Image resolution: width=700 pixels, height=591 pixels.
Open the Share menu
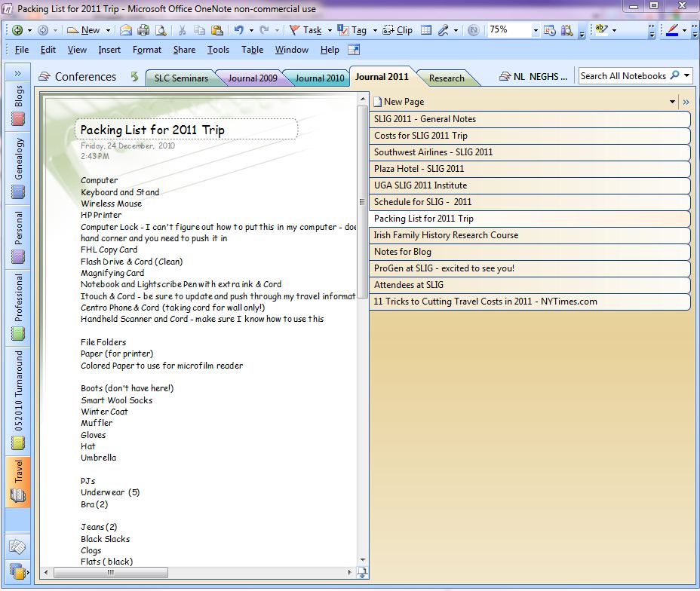tap(184, 50)
